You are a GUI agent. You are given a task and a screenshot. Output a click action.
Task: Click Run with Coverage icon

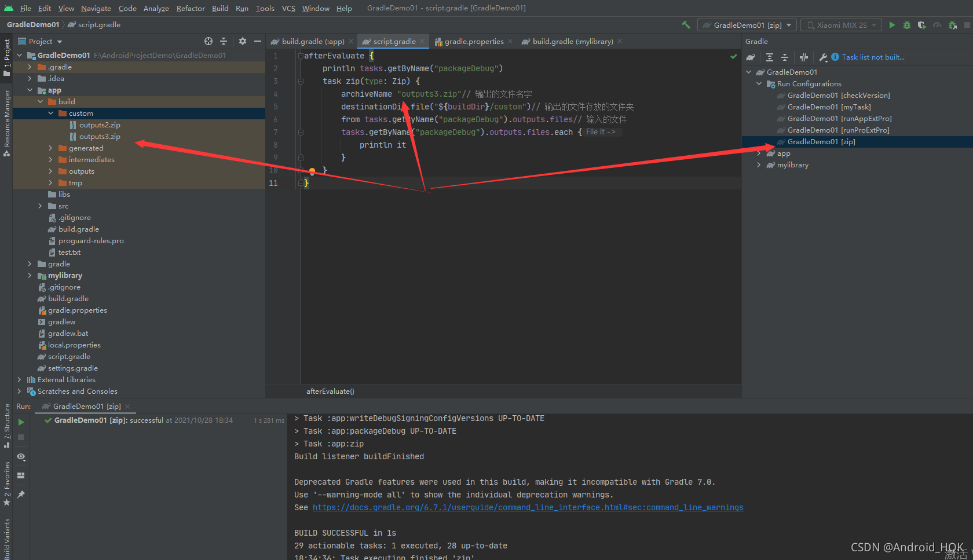(x=921, y=25)
